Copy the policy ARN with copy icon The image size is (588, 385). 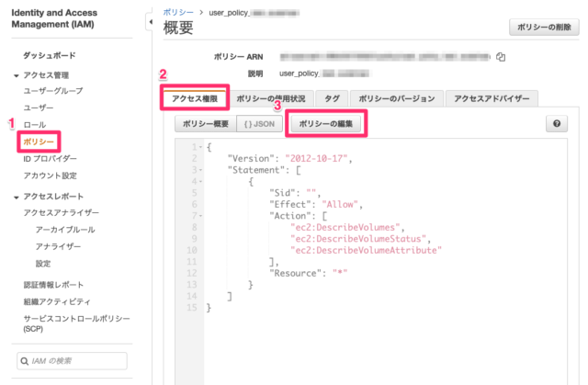pyautogui.click(x=501, y=57)
